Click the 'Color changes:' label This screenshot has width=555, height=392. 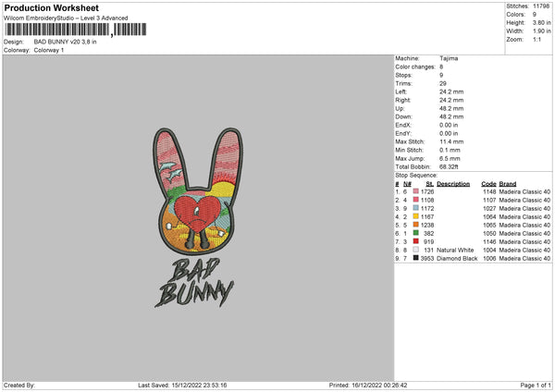pos(415,67)
